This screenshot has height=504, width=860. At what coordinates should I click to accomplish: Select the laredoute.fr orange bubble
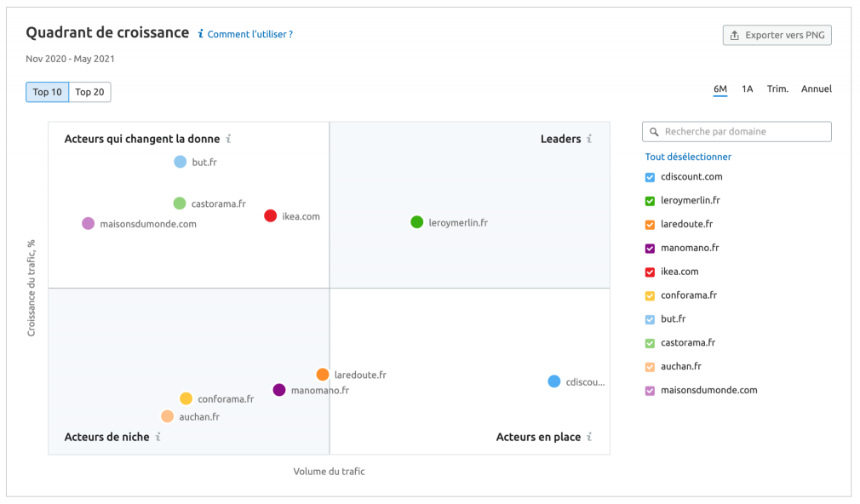323,375
